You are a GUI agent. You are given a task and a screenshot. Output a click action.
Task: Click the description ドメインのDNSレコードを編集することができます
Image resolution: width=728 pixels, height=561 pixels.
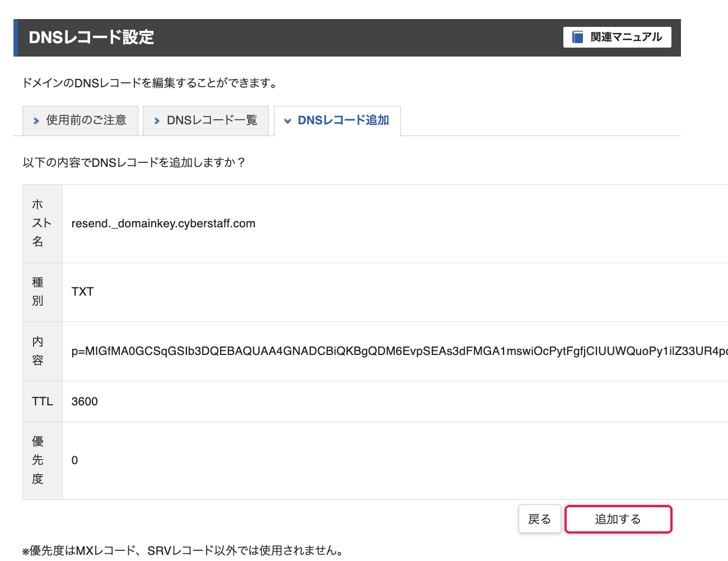pos(150,83)
